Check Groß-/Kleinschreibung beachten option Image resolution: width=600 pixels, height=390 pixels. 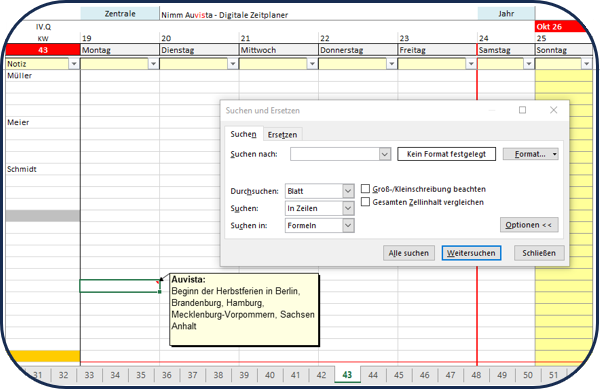[365, 189]
